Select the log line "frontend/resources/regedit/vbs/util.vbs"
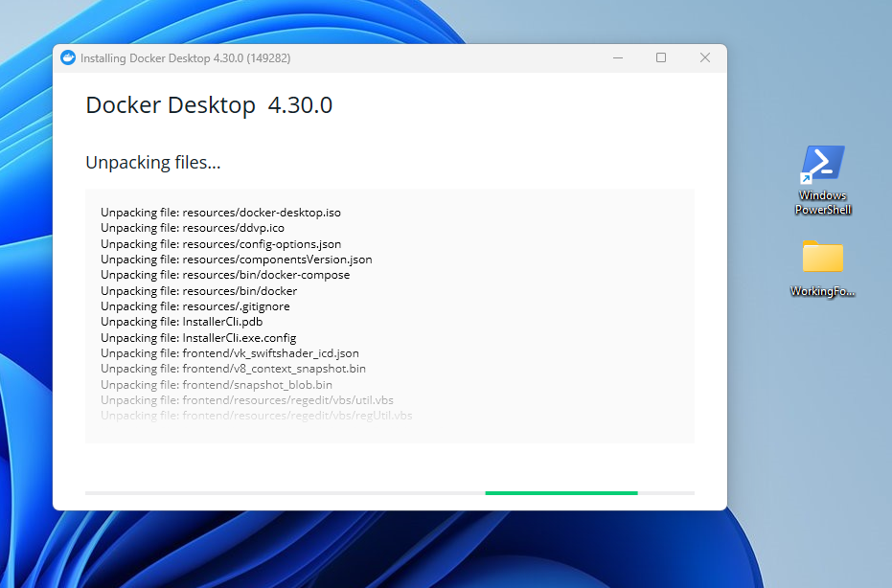The height and width of the screenshot is (588, 892). (247, 399)
